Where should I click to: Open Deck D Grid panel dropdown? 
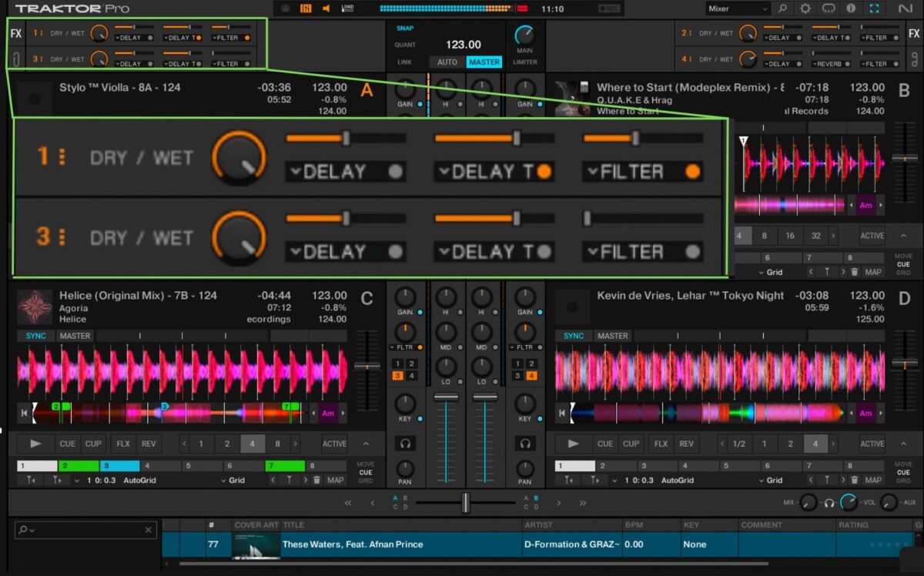pos(769,480)
